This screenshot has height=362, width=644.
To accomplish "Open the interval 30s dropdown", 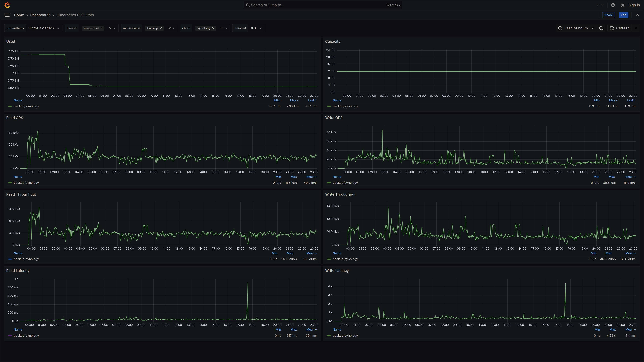I will click(x=255, y=28).
